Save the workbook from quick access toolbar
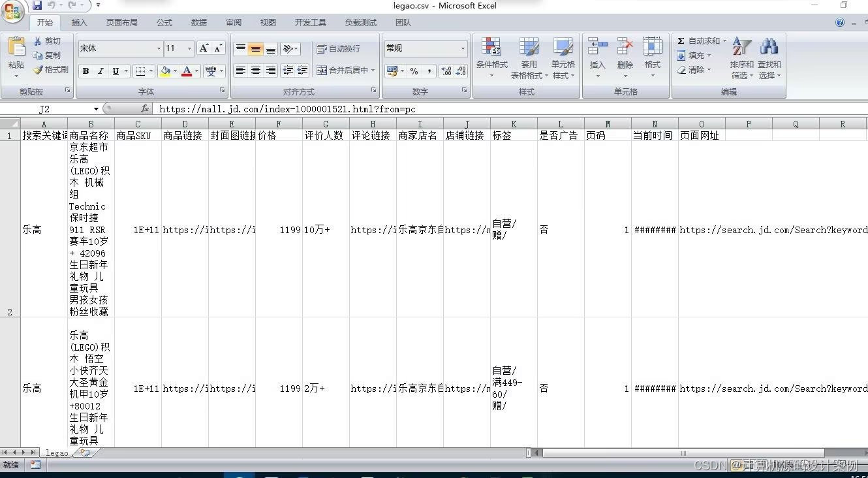The height and width of the screenshot is (478, 868). [37, 5]
